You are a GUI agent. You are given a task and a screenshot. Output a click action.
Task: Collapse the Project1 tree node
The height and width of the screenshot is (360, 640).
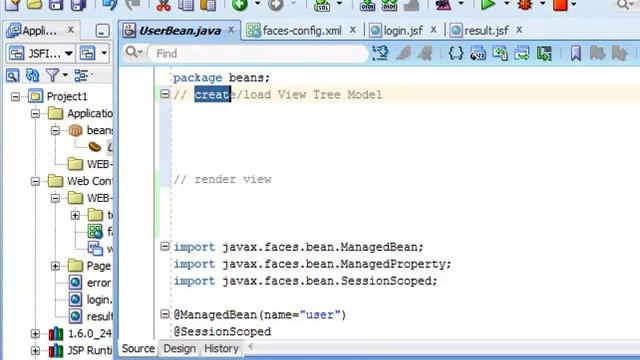[x=15, y=97]
